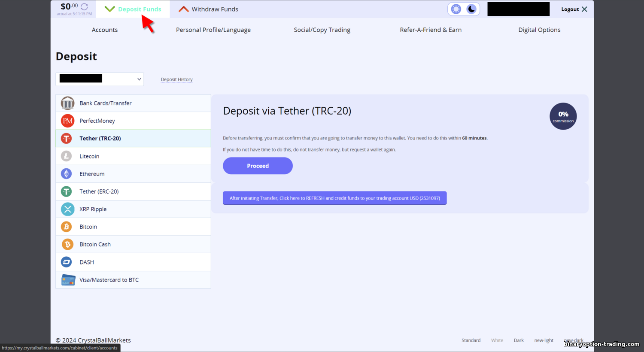Pick the Ethereum diamond icon

point(66,174)
